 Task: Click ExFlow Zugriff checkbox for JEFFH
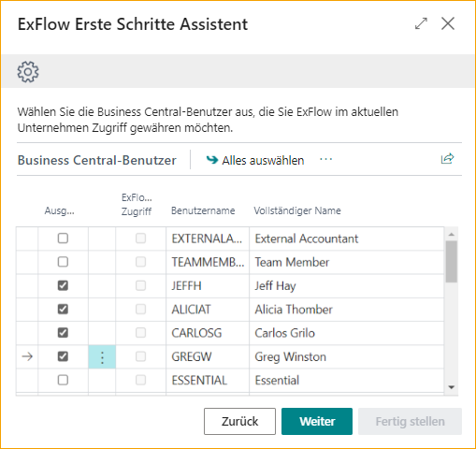tap(140, 285)
